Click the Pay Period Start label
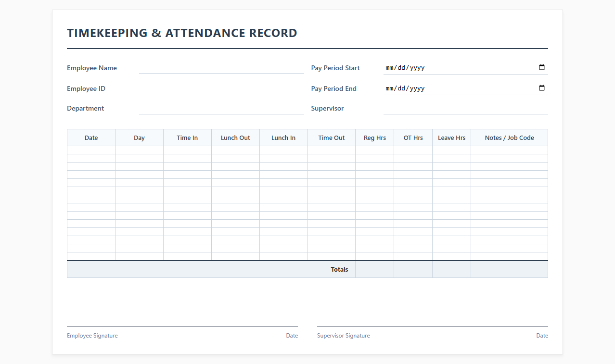Image resolution: width=615 pixels, height=364 pixels. tap(335, 68)
